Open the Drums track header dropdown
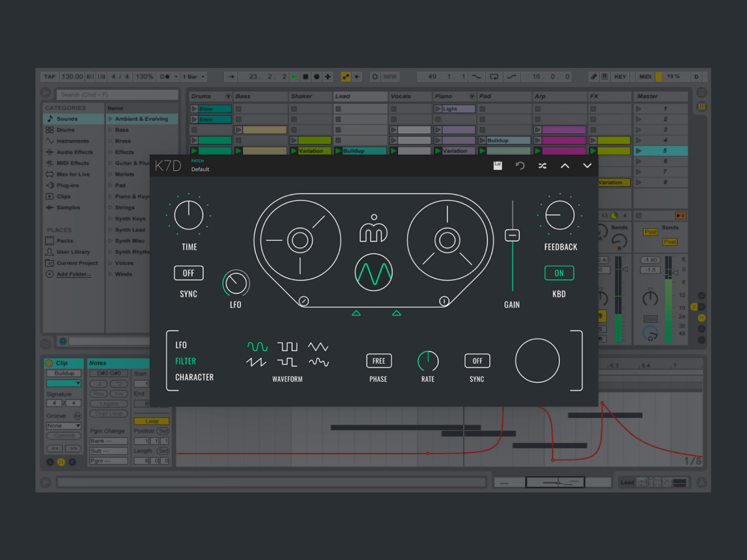 [x=228, y=96]
